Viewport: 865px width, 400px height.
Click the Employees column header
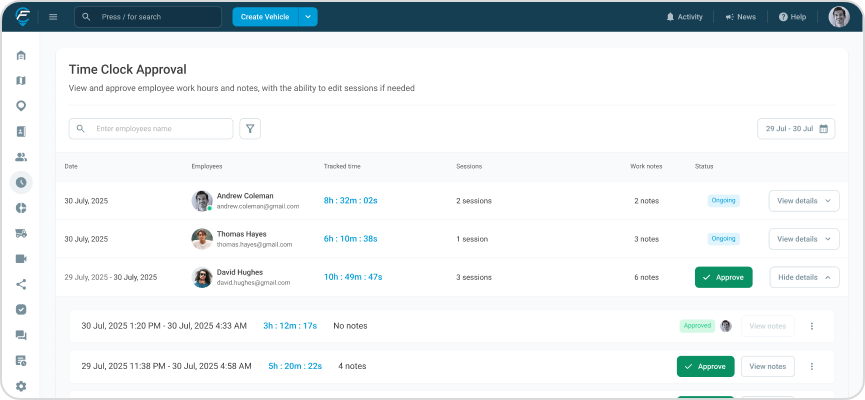tap(207, 166)
